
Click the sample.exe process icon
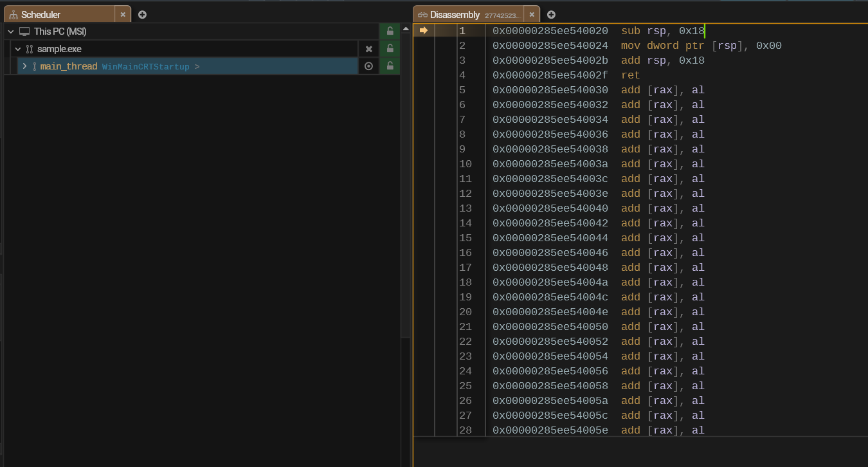point(29,49)
